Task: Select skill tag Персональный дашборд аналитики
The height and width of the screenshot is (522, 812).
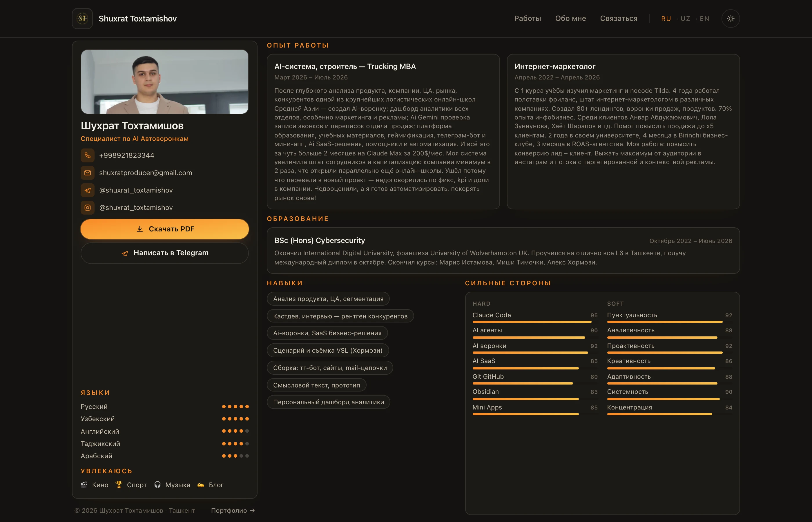Action: click(x=328, y=402)
